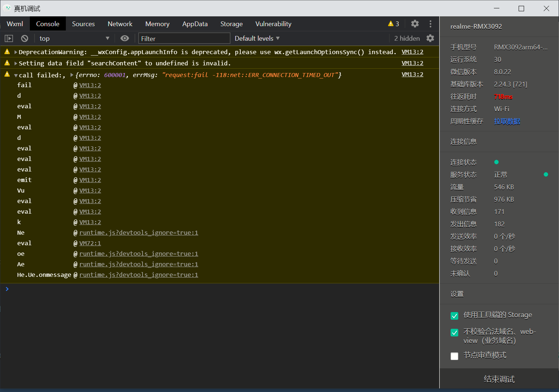Clear the console with the block icon
The width and height of the screenshot is (559, 392).
pos(25,39)
